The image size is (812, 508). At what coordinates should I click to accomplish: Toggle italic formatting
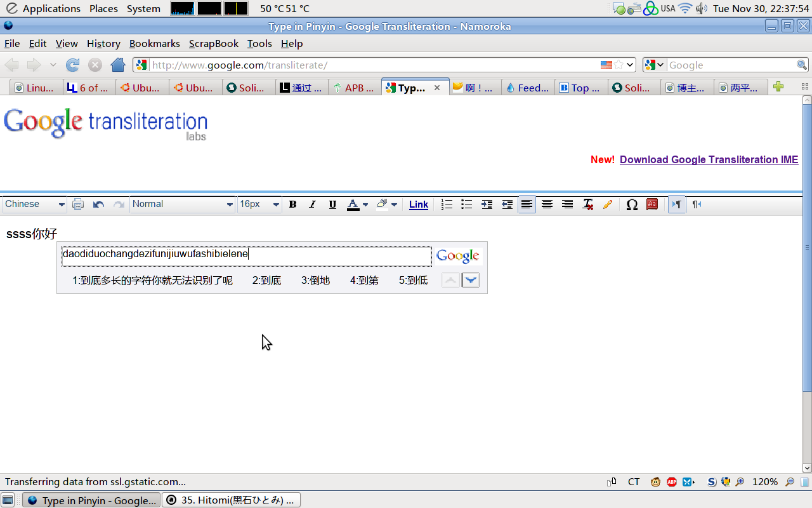click(312, 204)
